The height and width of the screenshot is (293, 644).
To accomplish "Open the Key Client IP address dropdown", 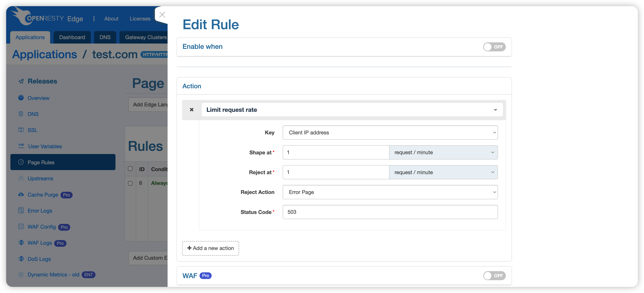I will click(x=390, y=133).
